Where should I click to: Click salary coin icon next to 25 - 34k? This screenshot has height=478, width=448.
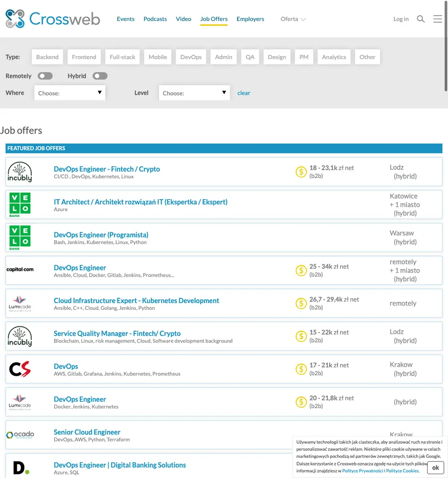tap(301, 270)
